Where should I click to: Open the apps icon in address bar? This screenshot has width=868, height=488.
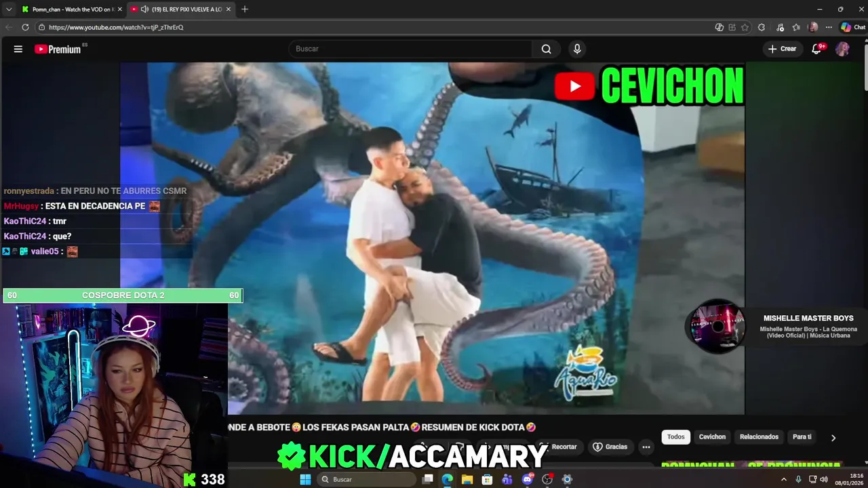coord(732,27)
